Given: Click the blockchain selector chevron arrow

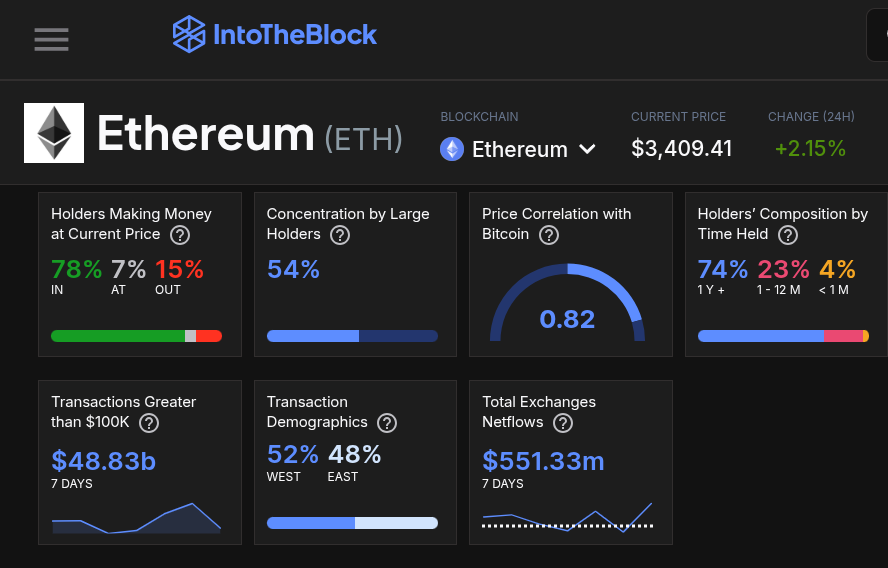Looking at the screenshot, I should (588, 149).
